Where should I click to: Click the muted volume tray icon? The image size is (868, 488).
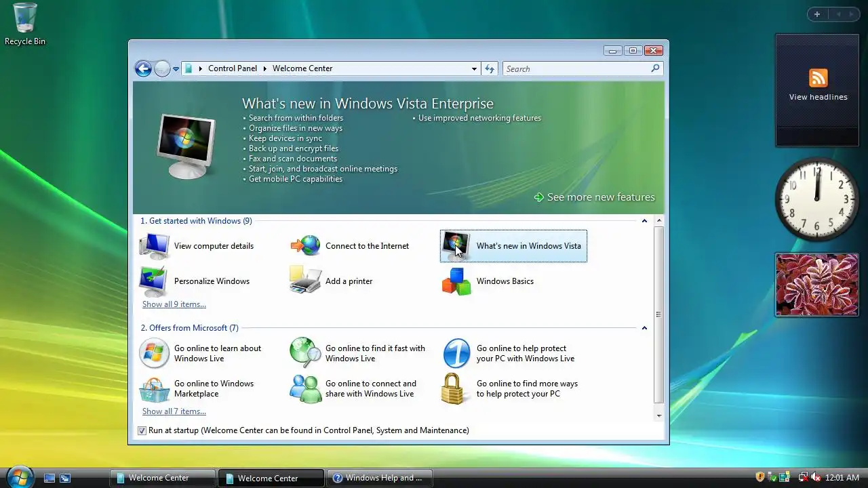coord(816,477)
